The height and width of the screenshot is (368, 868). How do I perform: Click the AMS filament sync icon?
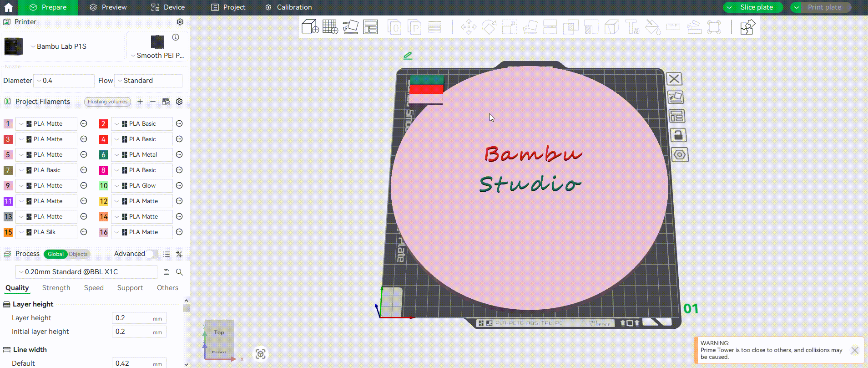pos(166,102)
